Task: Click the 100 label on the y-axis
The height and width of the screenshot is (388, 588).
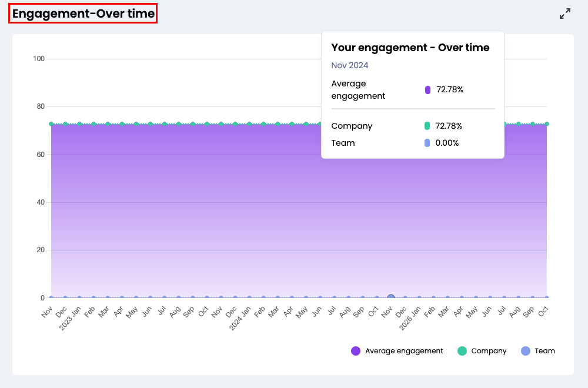Action: (39, 59)
